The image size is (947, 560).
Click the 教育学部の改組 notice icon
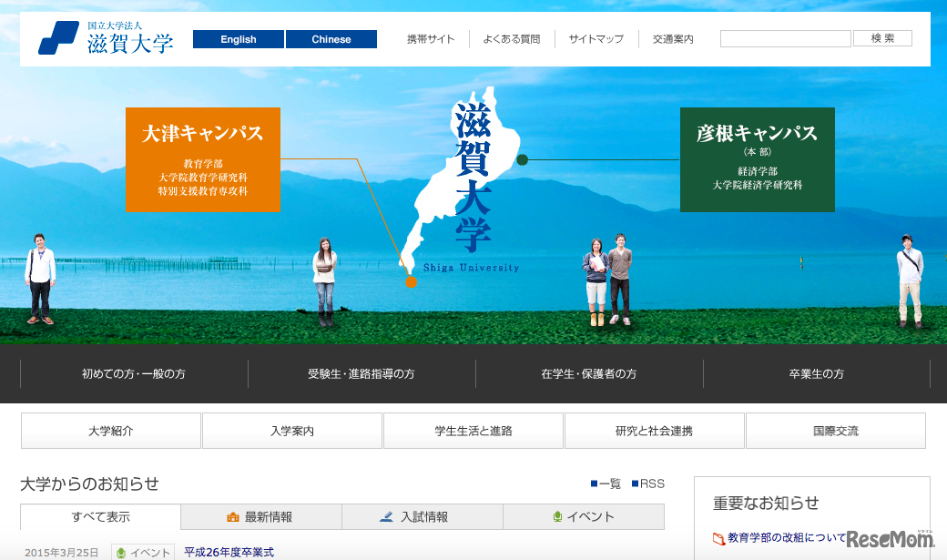pyautogui.click(x=718, y=538)
